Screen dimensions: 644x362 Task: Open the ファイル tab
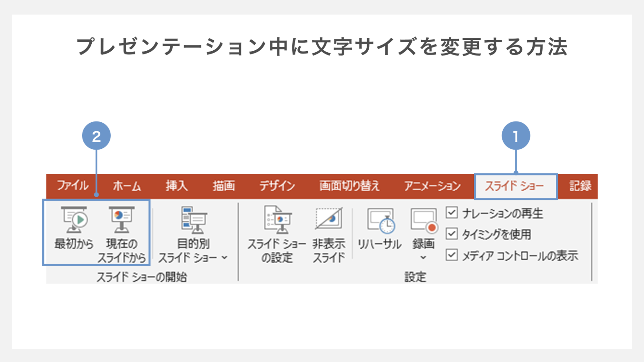click(x=73, y=186)
